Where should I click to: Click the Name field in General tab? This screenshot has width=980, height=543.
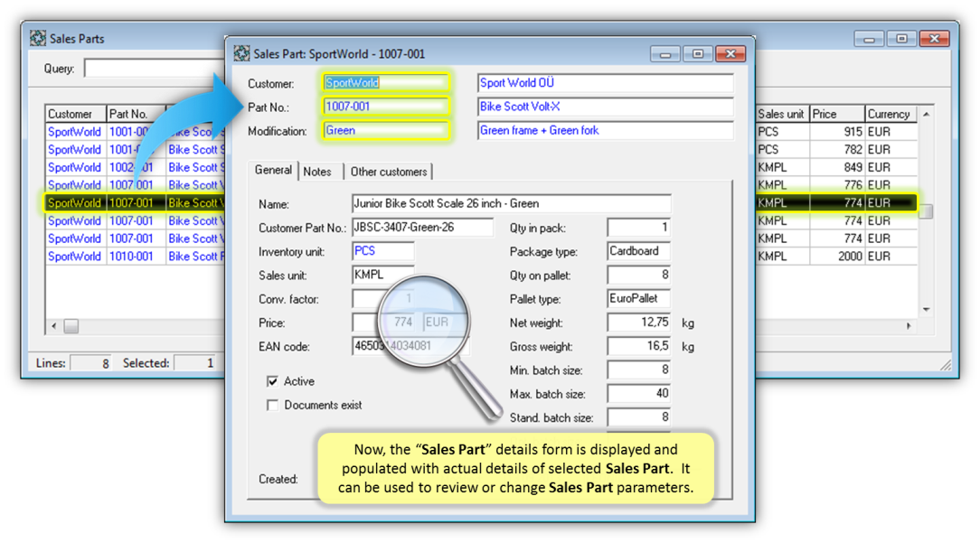click(x=512, y=203)
